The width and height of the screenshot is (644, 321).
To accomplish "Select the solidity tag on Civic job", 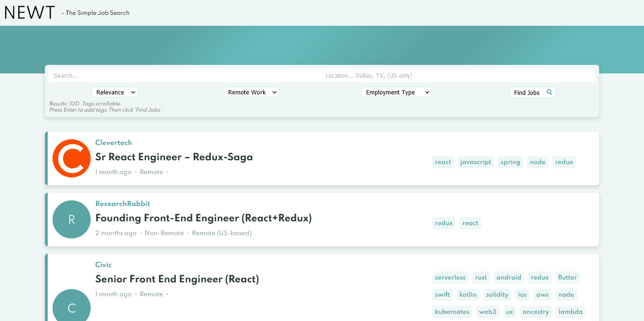I will 497,295.
